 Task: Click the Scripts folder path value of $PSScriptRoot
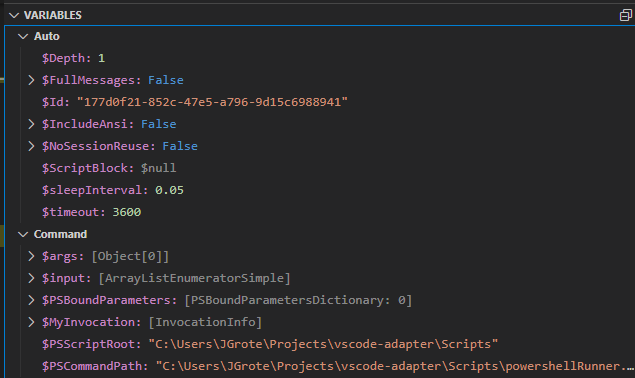tap(323, 344)
